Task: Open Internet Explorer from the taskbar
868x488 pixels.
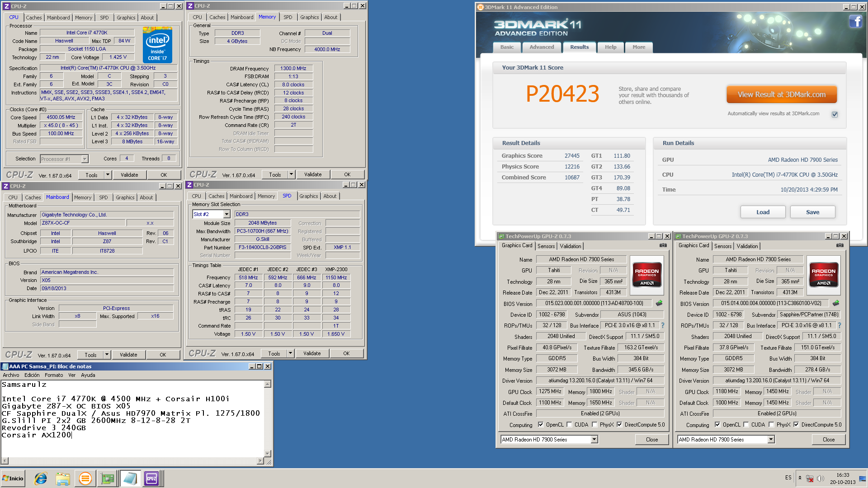Action: [41, 479]
